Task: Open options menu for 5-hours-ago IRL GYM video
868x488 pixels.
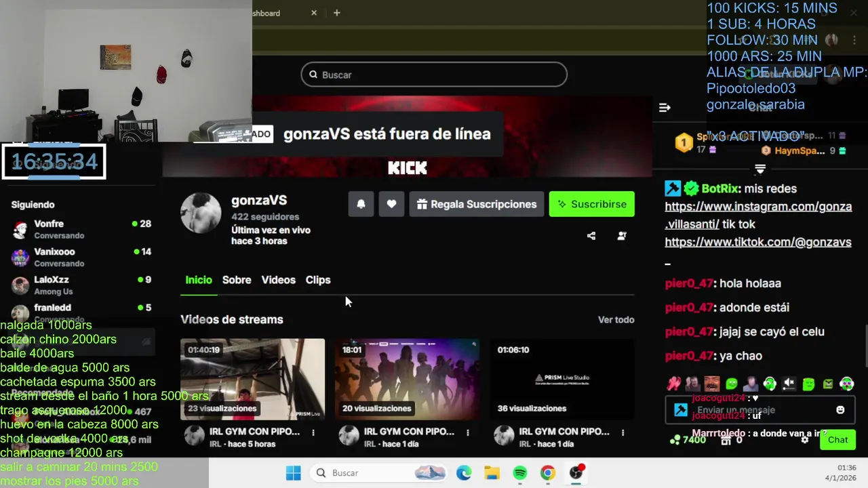Action: click(x=313, y=432)
